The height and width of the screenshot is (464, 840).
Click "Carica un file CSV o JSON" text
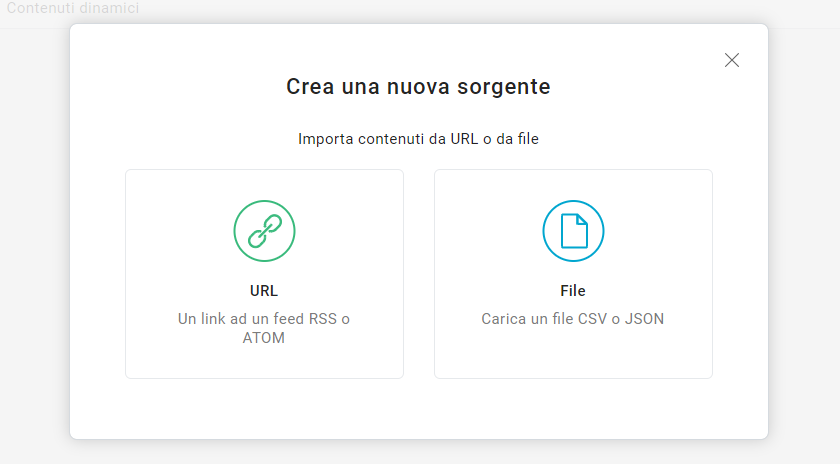point(573,319)
